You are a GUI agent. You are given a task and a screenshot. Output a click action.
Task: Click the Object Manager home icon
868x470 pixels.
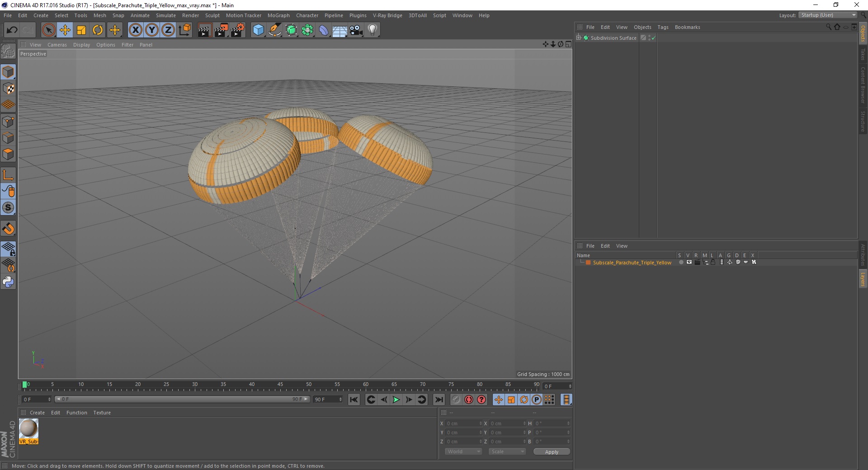coord(837,27)
